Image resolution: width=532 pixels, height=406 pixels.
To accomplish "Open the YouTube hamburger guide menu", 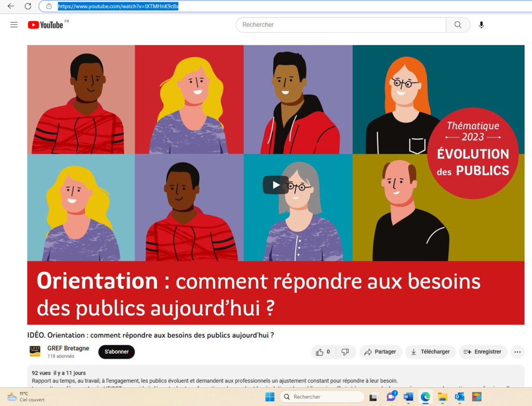I will pos(14,25).
